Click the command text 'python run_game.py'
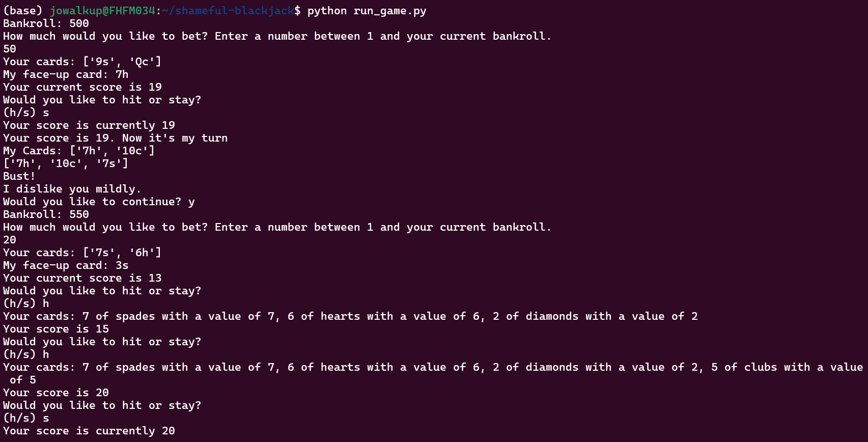This screenshot has width=868, height=442. click(x=367, y=11)
